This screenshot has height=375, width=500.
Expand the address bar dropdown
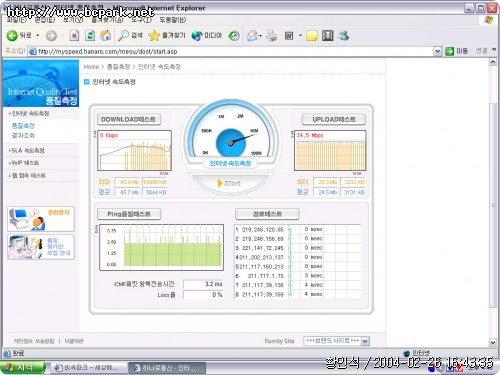point(438,51)
